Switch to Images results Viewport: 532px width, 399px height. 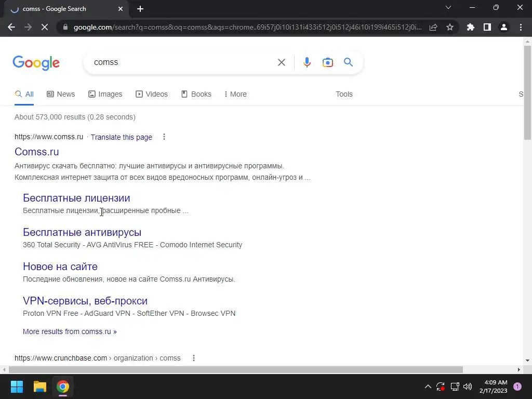[105, 95]
